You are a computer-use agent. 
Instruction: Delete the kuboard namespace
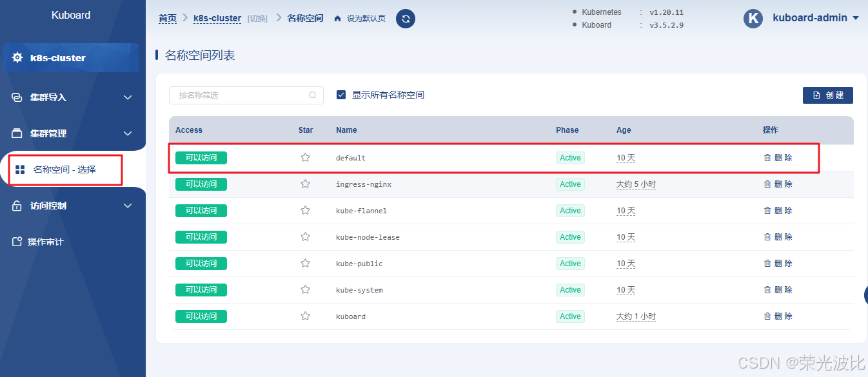778,316
